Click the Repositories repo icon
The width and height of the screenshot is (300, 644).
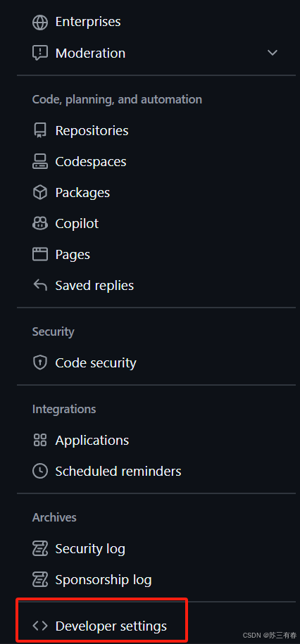(40, 130)
